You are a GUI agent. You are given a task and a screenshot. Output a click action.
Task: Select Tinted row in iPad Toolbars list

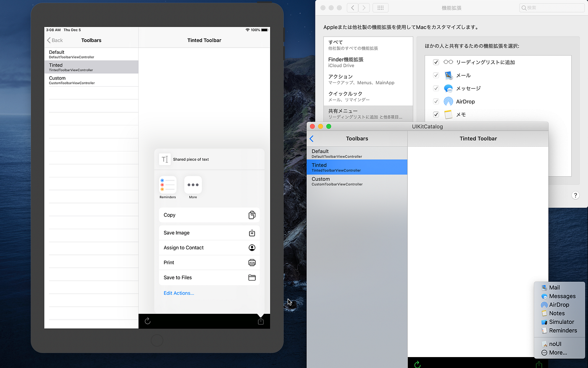91,67
